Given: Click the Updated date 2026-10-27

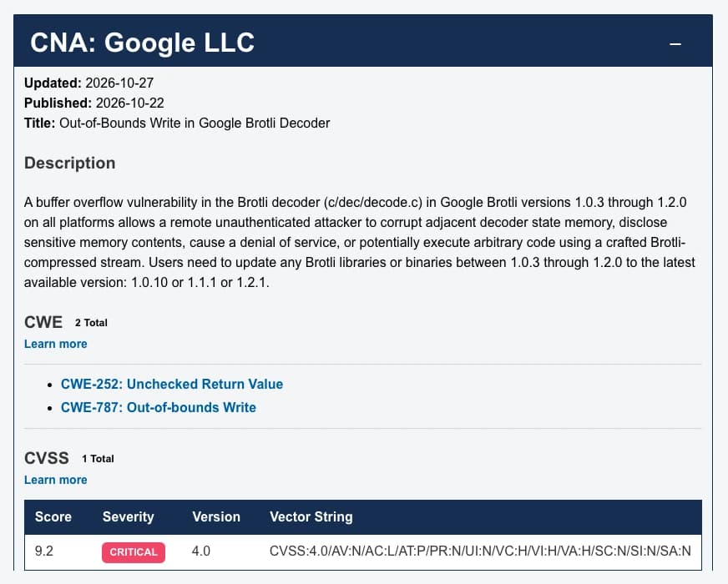Looking at the screenshot, I should click(119, 83).
